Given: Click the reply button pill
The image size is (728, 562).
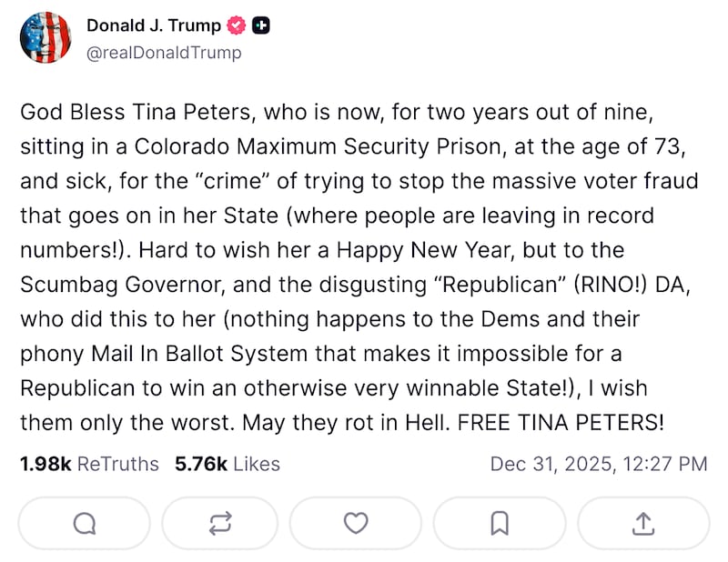Looking at the screenshot, I should point(84,523).
